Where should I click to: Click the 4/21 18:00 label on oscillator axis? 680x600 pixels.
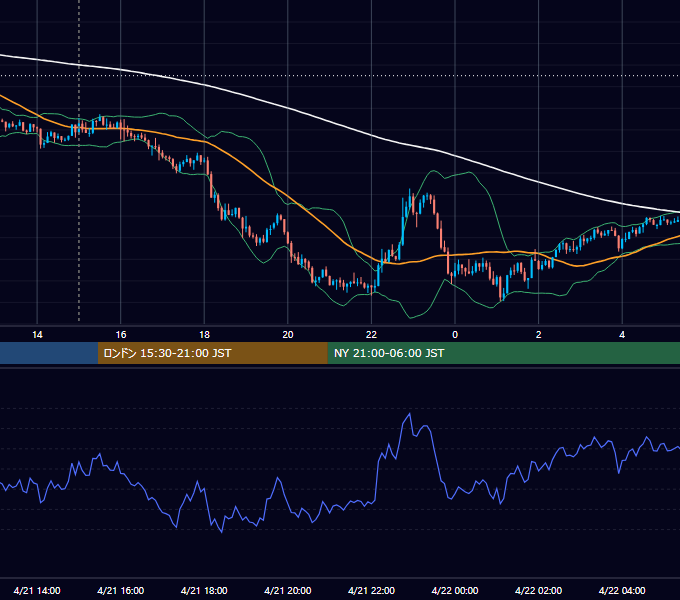204,590
